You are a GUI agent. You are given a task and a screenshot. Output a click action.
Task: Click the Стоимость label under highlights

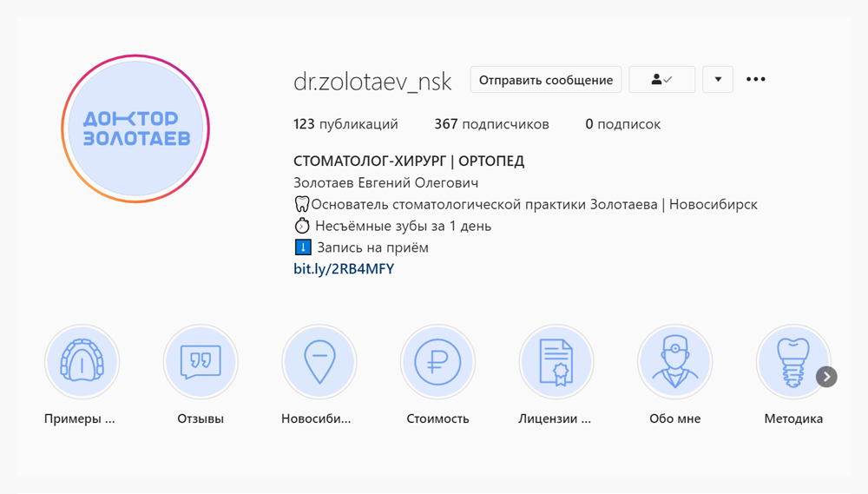[437, 418]
